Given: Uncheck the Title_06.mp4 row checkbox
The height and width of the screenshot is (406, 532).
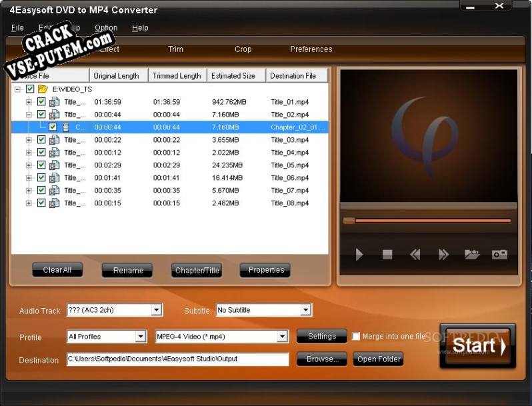Looking at the screenshot, I should pyautogui.click(x=41, y=177).
